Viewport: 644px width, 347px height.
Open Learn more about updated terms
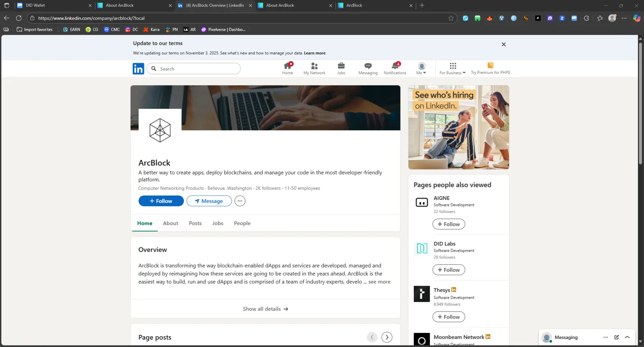[x=315, y=53]
